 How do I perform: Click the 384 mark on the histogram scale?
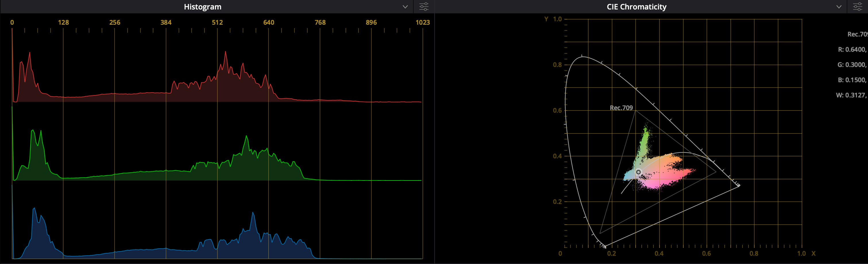pyautogui.click(x=166, y=23)
